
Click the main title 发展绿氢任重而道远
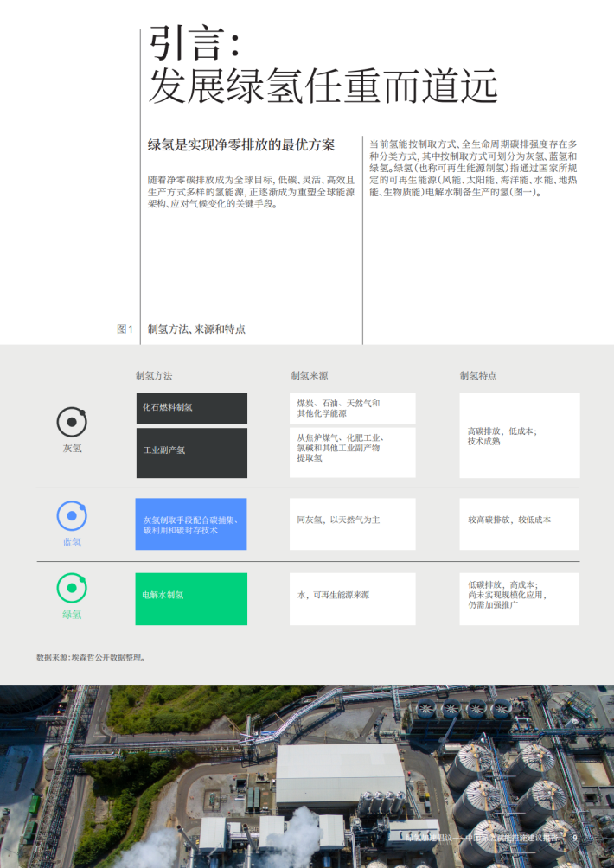click(323, 86)
